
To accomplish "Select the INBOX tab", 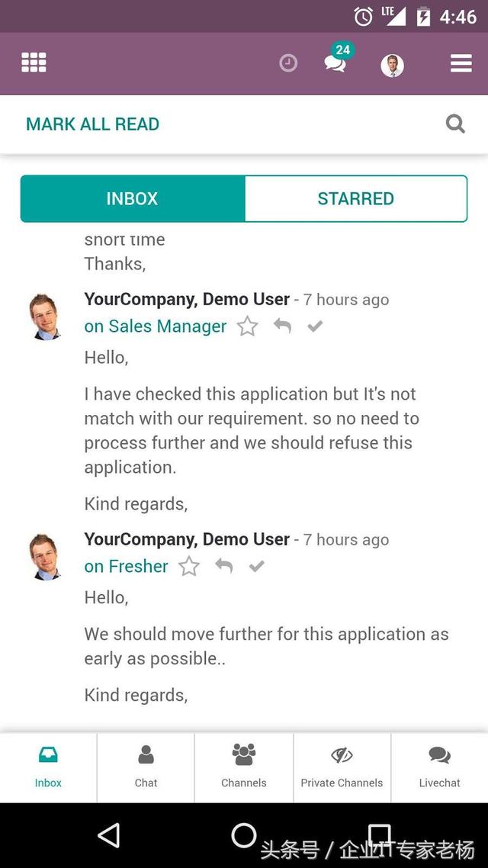I will [132, 198].
